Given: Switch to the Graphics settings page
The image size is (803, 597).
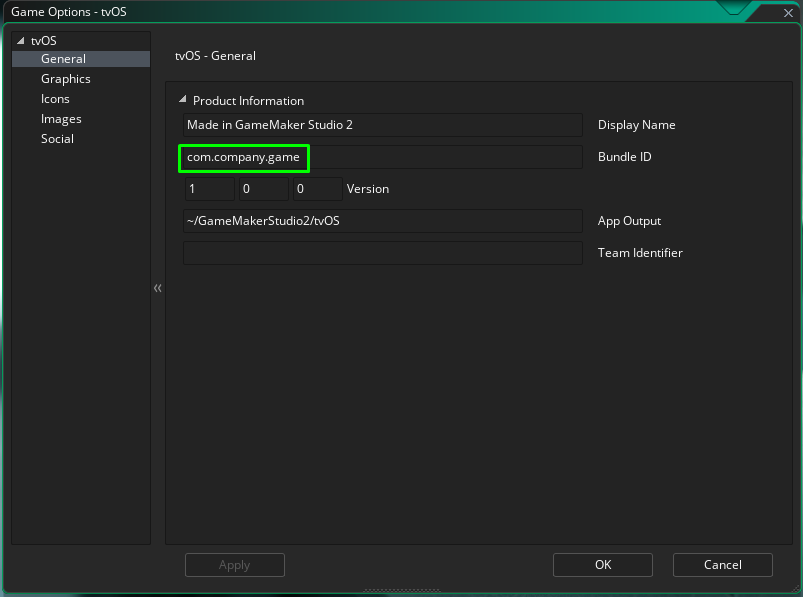Looking at the screenshot, I should click(65, 79).
